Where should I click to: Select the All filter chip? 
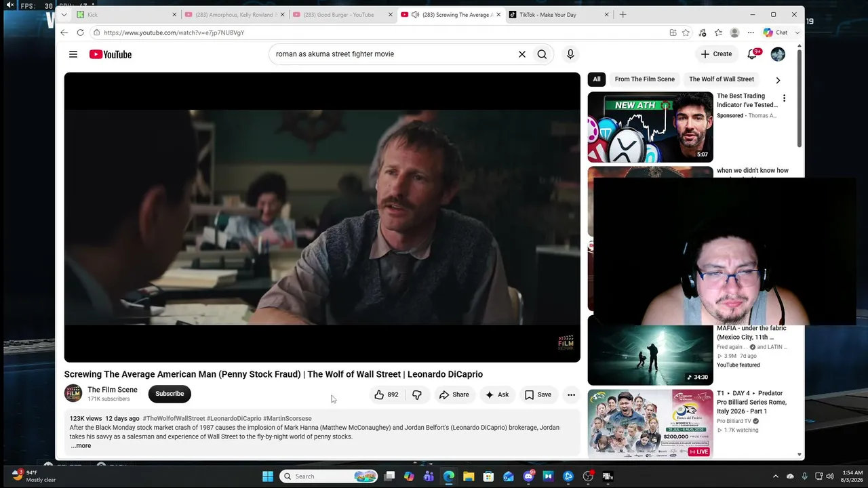(597, 79)
